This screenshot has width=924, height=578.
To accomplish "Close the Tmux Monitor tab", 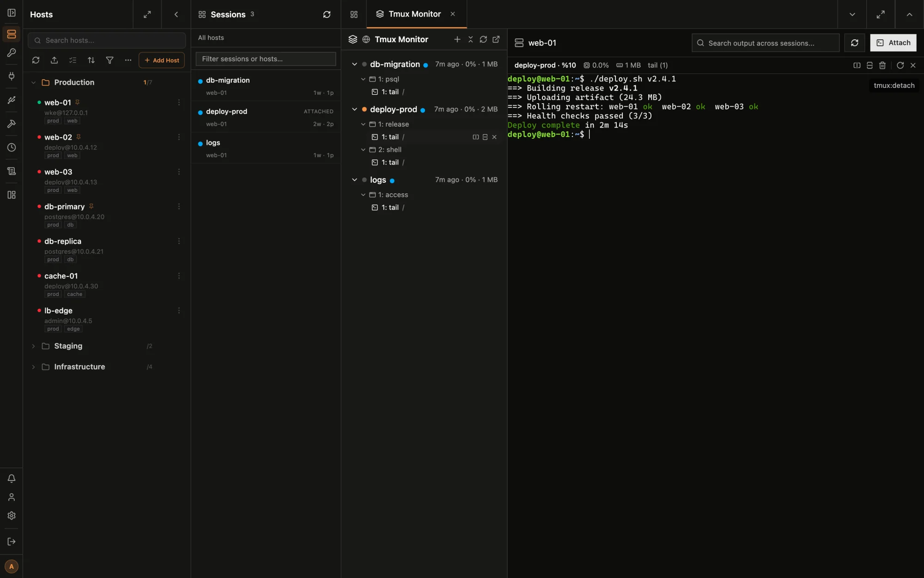I will click(x=453, y=14).
